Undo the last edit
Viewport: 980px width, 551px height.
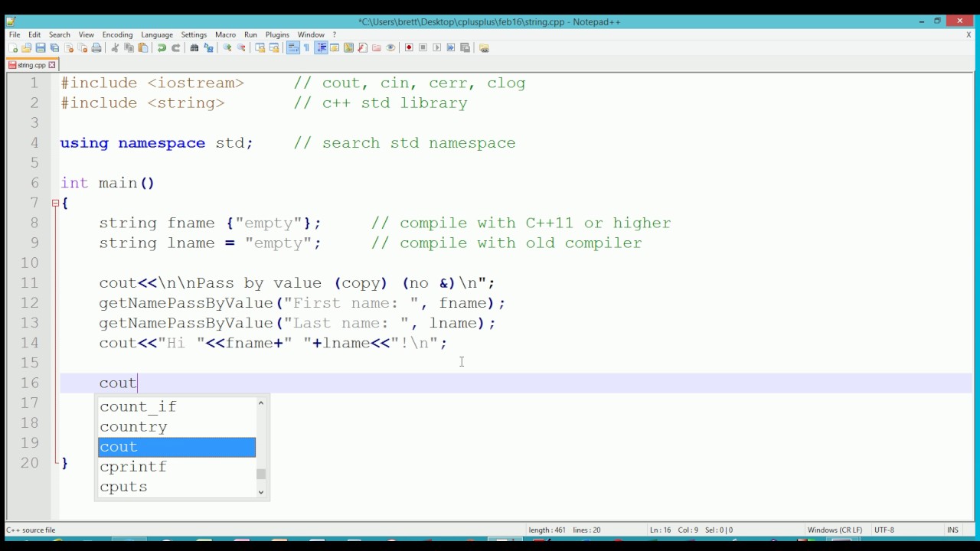tap(162, 47)
